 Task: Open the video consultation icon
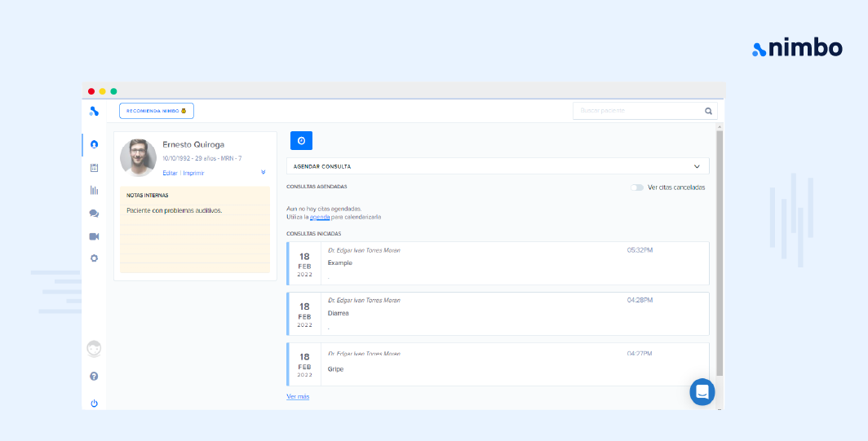pos(94,236)
